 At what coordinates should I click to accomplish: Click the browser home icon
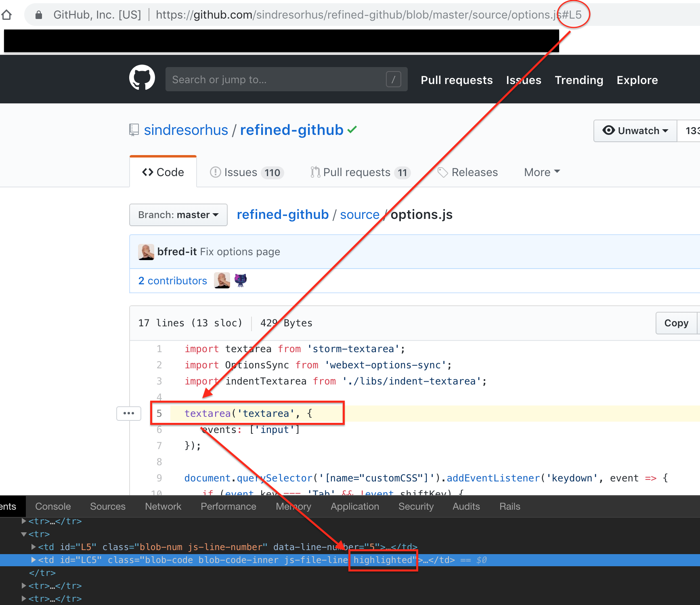[x=6, y=15]
